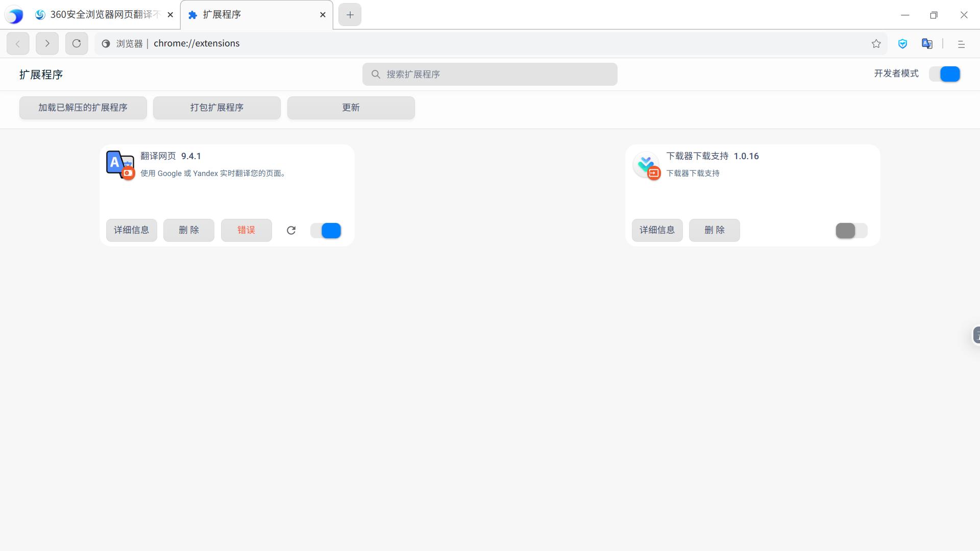Click the browser page refresh button
The width and height of the screenshot is (980, 551).
[77, 44]
